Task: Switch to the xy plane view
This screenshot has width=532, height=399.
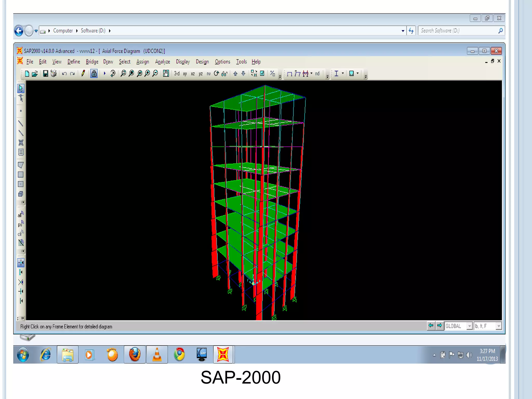Action: [185, 74]
